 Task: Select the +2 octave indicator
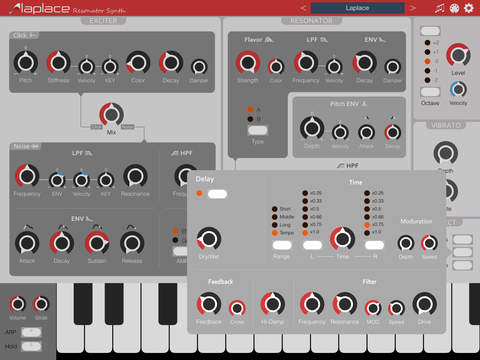(427, 43)
